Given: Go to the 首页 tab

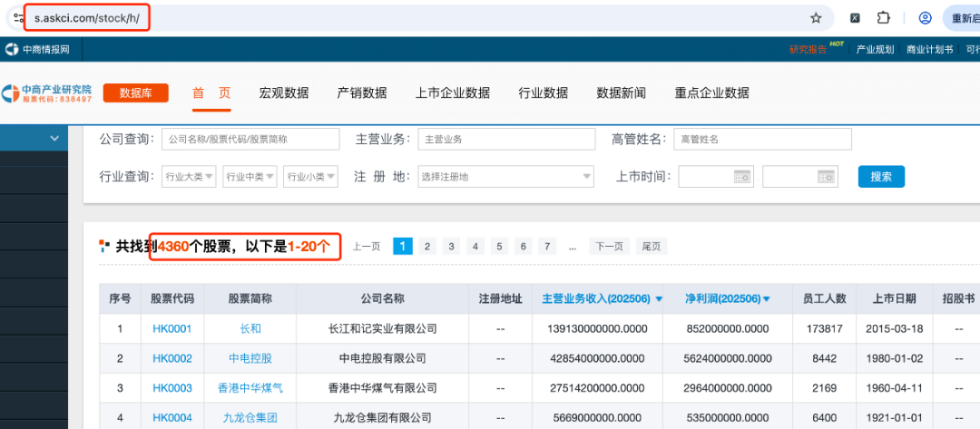Looking at the screenshot, I should pos(211,93).
